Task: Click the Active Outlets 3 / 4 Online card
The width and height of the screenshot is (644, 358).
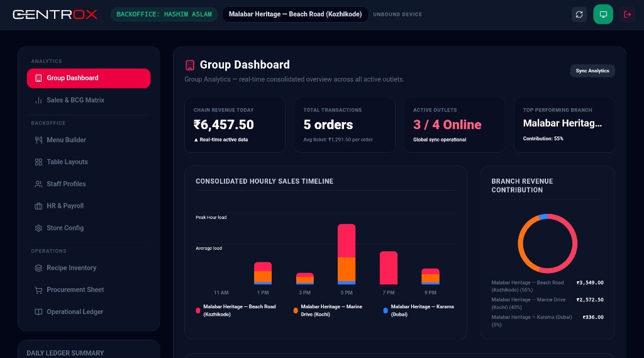Action: 454,125
